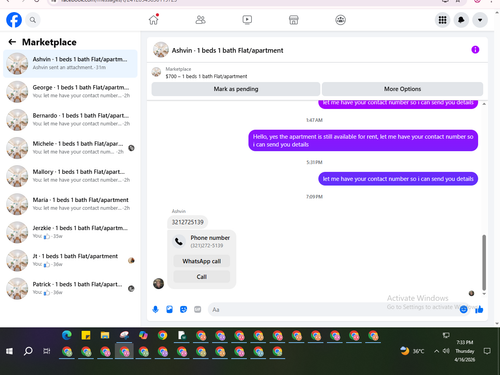Screen dimensions: 500x375
Task: Open the apps grid menu icon
Action: coord(442,20)
